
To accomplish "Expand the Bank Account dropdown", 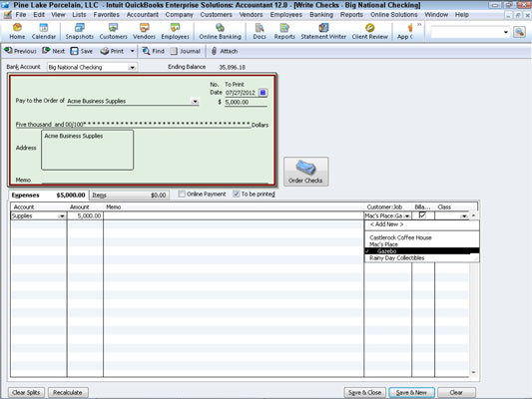I will click(x=132, y=68).
